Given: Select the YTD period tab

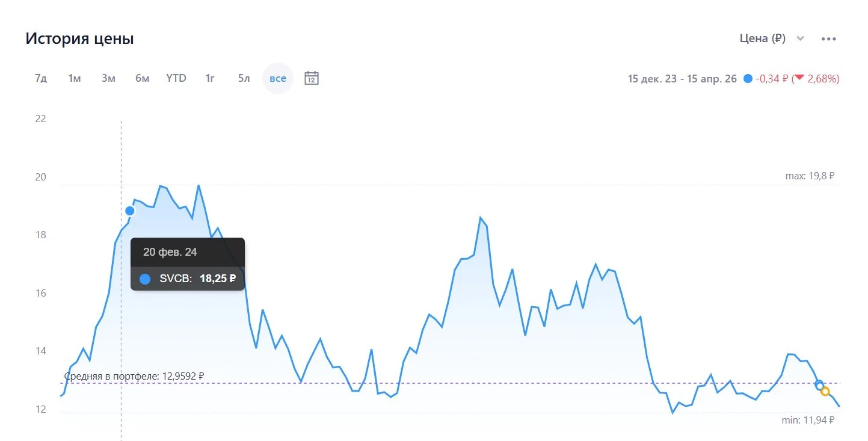Looking at the screenshot, I should (x=176, y=78).
